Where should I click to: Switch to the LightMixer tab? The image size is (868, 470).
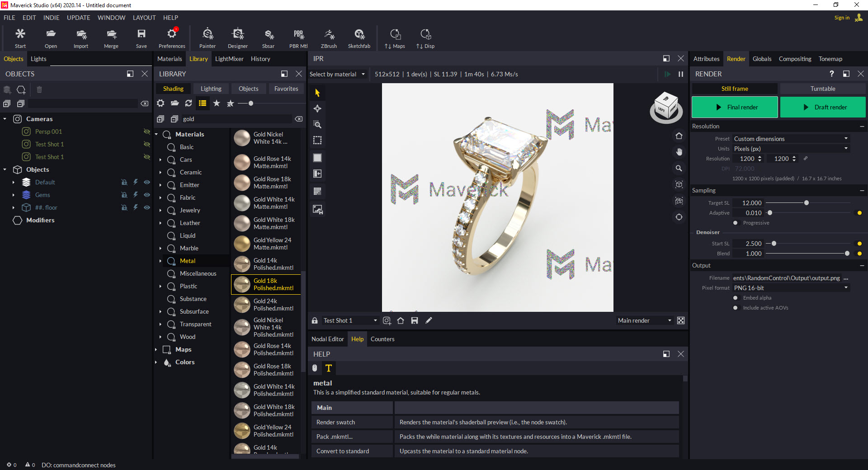coord(229,59)
